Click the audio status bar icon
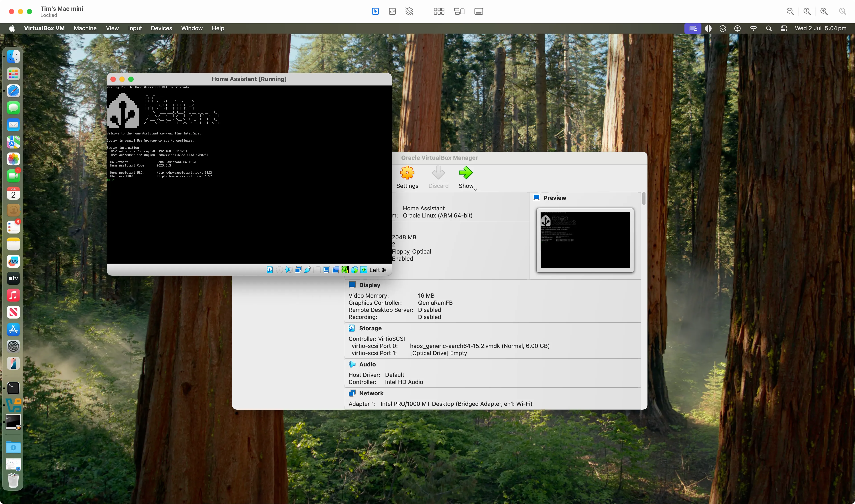 tap(289, 270)
